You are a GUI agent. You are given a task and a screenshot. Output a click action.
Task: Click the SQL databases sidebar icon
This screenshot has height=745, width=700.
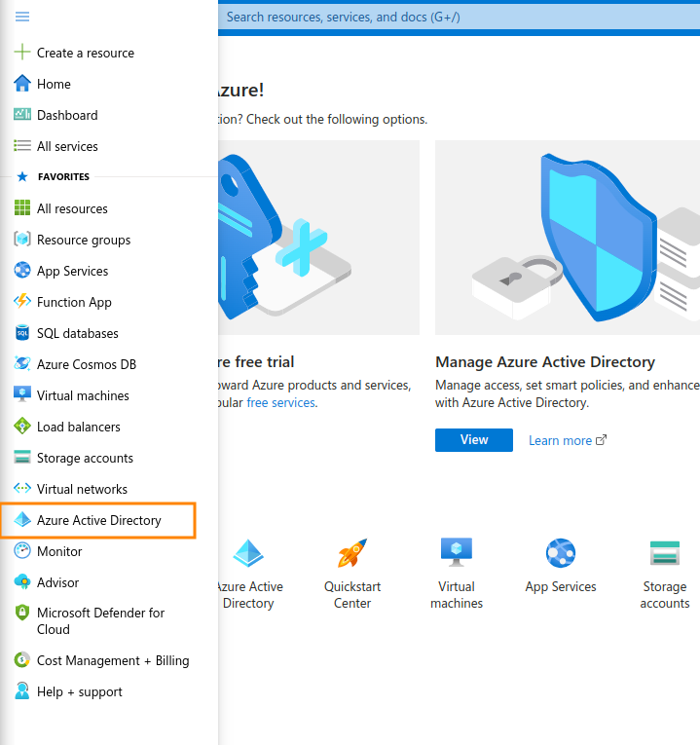(x=22, y=333)
